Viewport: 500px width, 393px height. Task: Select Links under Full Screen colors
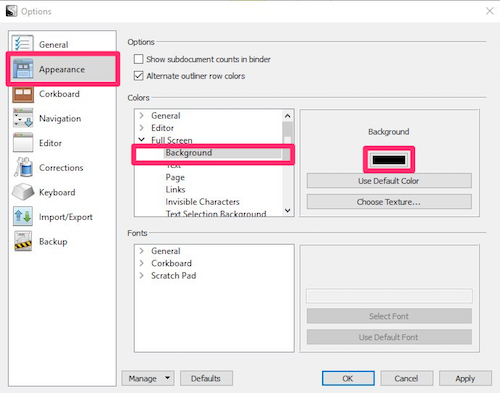pos(175,189)
